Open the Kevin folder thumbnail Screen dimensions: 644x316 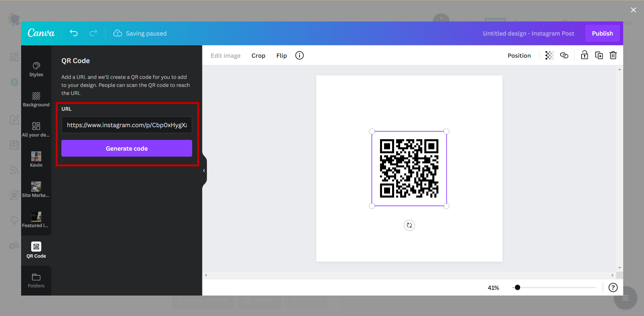point(36,157)
